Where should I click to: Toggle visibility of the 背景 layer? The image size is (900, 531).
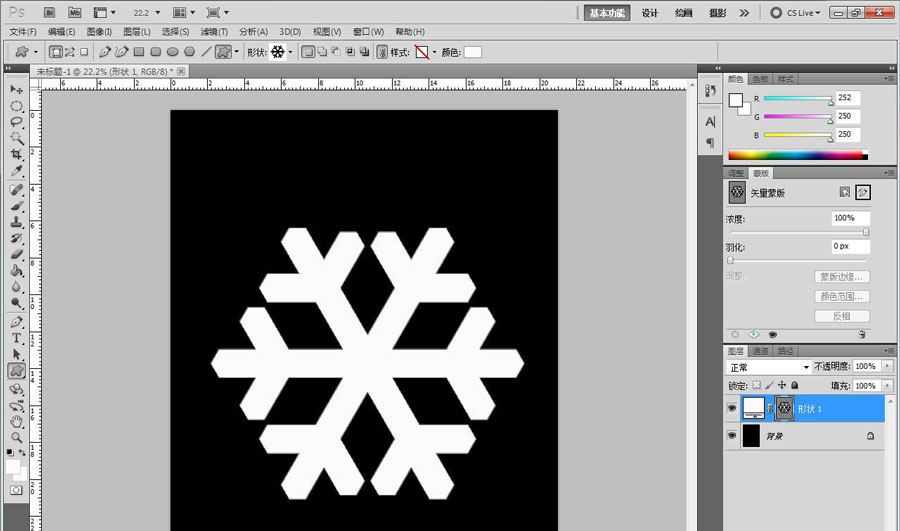(732, 436)
